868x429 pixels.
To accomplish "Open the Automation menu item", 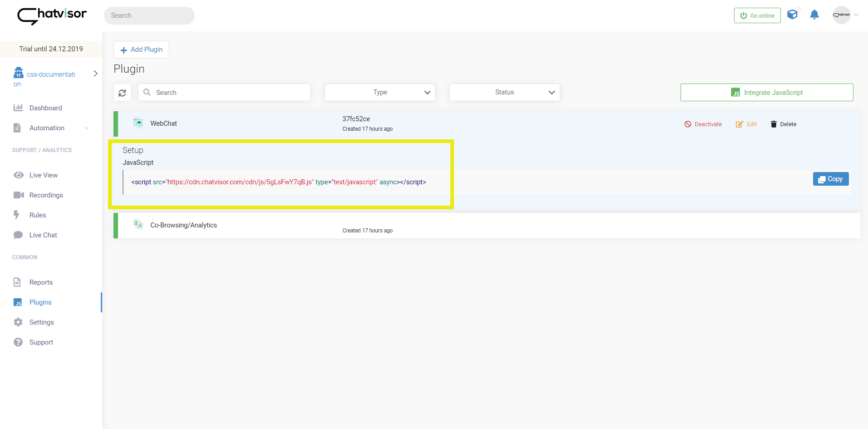I will (47, 128).
